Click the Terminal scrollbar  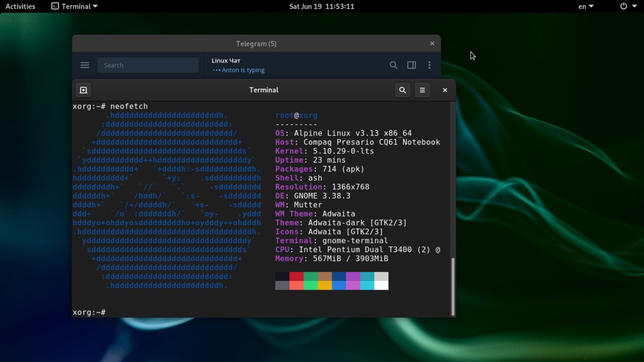coord(453,287)
